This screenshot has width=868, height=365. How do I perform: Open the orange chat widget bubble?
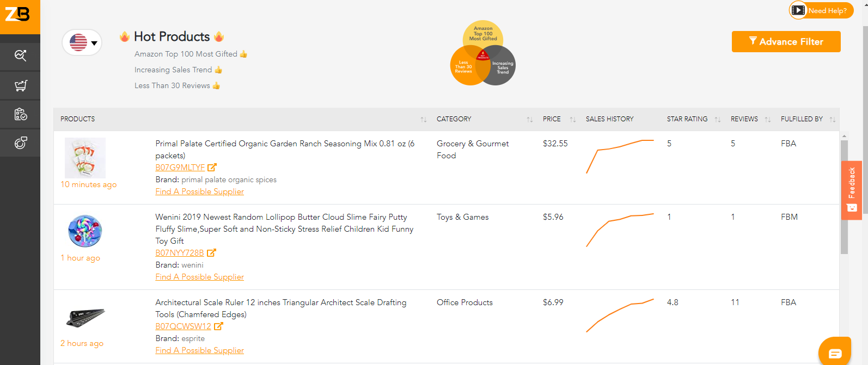(x=835, y=353)
